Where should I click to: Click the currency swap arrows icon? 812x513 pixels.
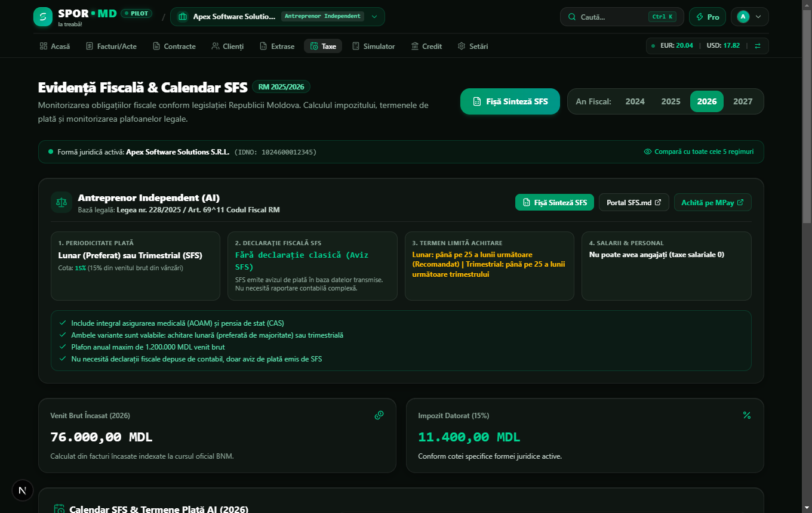click(x=758, y=46)
